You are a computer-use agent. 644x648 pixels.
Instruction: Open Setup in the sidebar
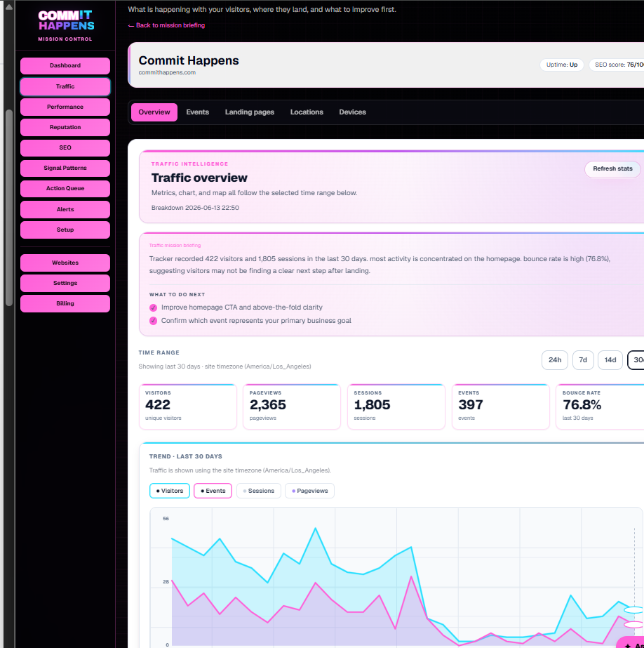point(65,230)
